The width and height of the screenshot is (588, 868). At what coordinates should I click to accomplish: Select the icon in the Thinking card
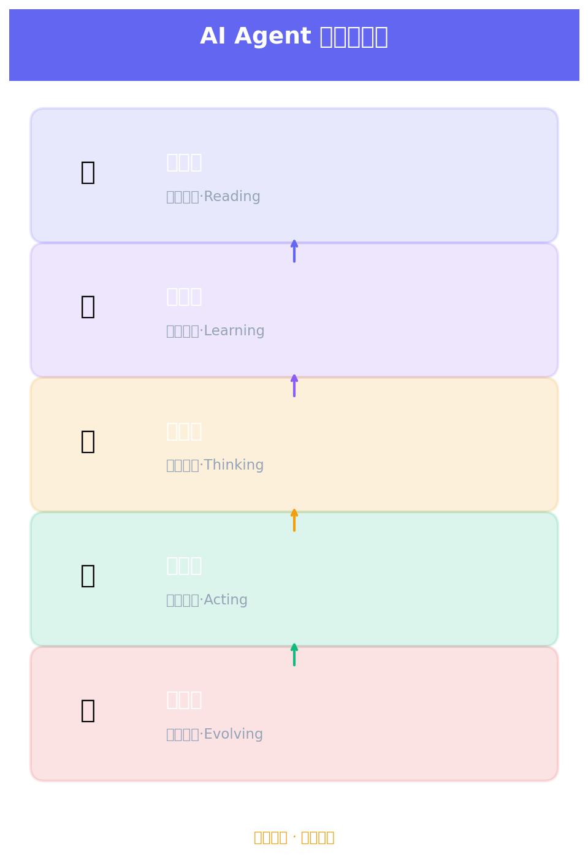pos(88,441)
